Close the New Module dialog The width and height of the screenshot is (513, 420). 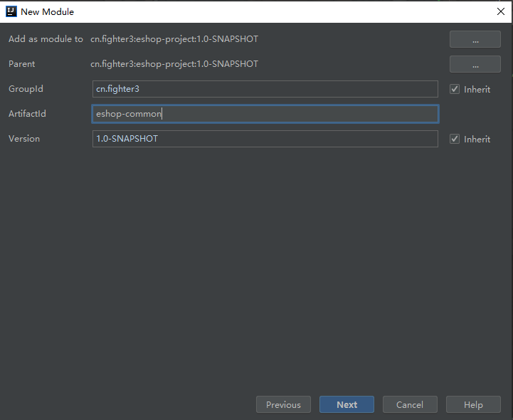(x=500, y=11)
